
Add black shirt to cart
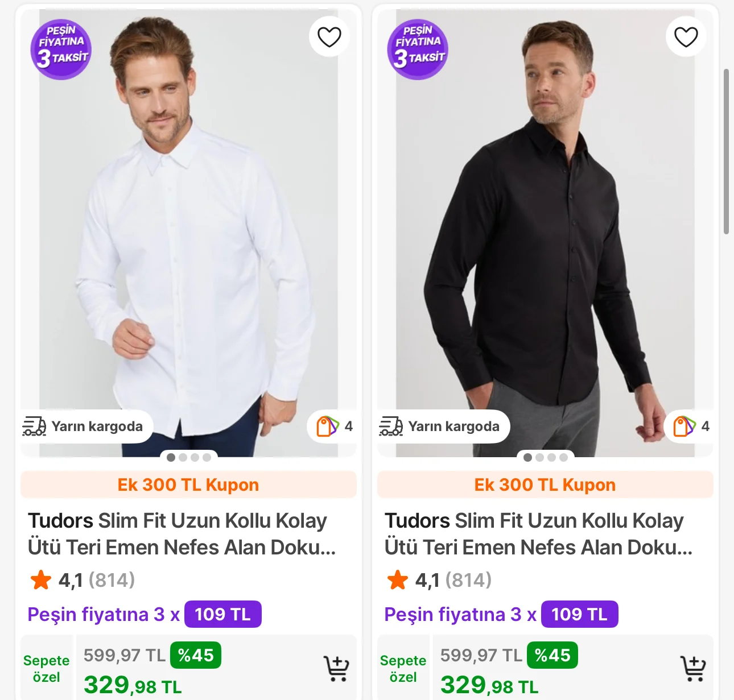[x=693, y=669]
